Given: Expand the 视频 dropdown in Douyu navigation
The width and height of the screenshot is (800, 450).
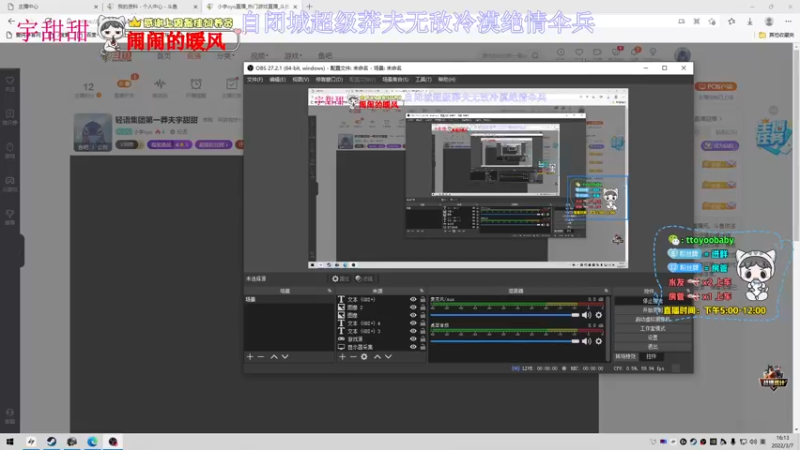Looking at the screenshot, I should tap(259, 56).
